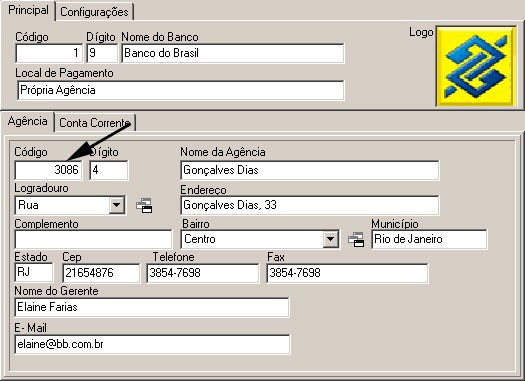Viewport: 525px width, 381px height.
Task: Open the Conta Corrente tab
Action: [x=95, y=123]
